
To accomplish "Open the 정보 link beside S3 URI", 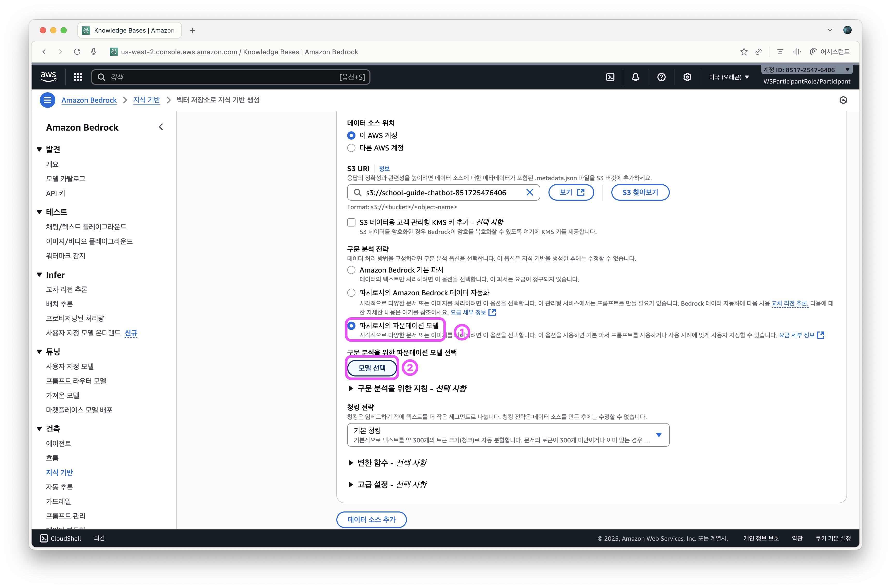I will click(384, 169).
